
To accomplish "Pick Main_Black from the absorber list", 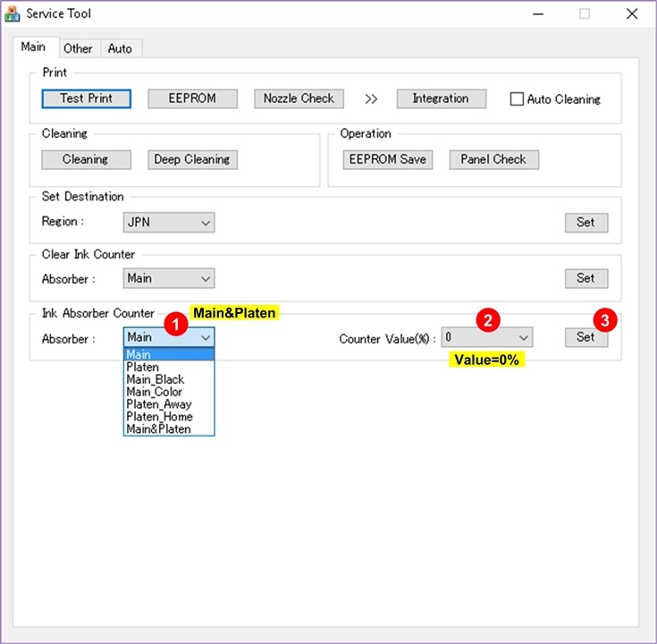I will (x=156, y=379).
